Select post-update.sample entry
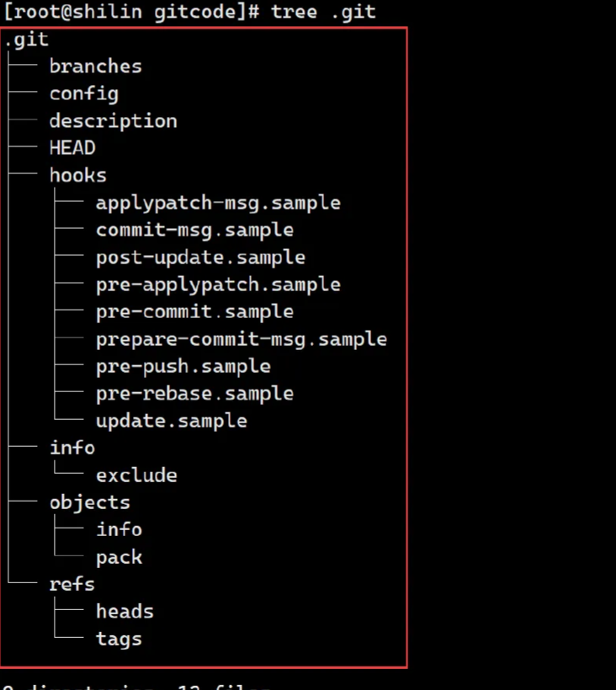This screenshot has width=616, height=690. click(x=200, y=257)
